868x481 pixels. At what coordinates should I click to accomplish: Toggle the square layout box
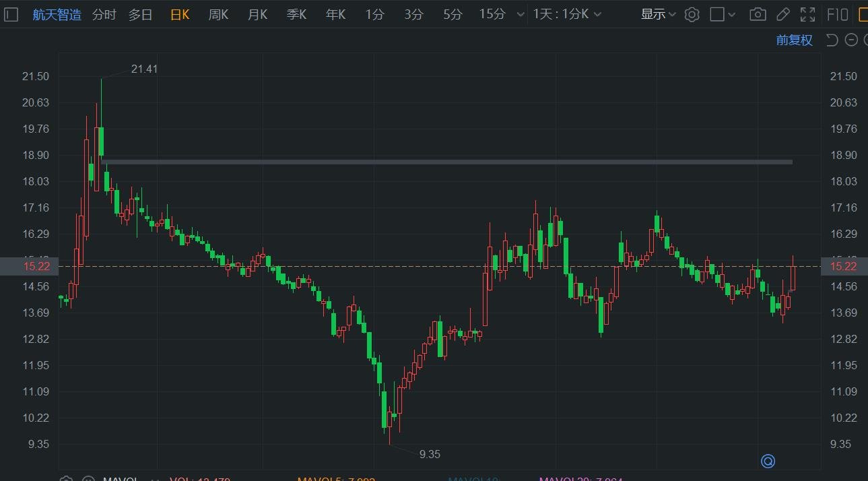coord(717,14)
